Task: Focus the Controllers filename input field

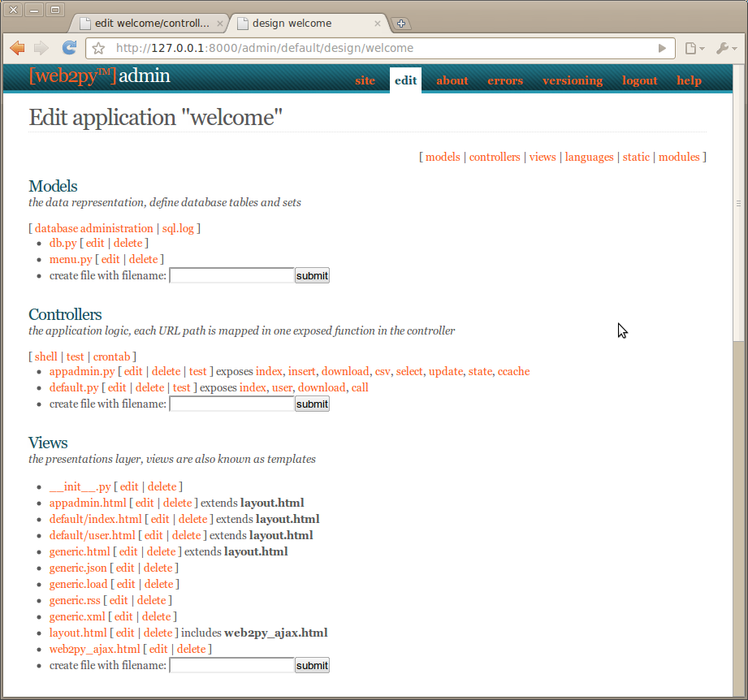Action: point(231,404)
